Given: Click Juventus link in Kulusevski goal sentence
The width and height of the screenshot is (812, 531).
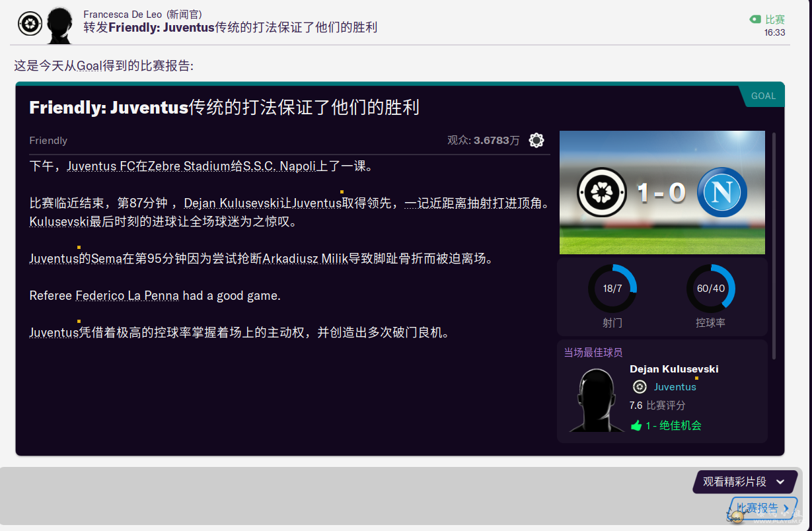Looking at the screenshot, I should pyautogui.click(x=316, y=203).
